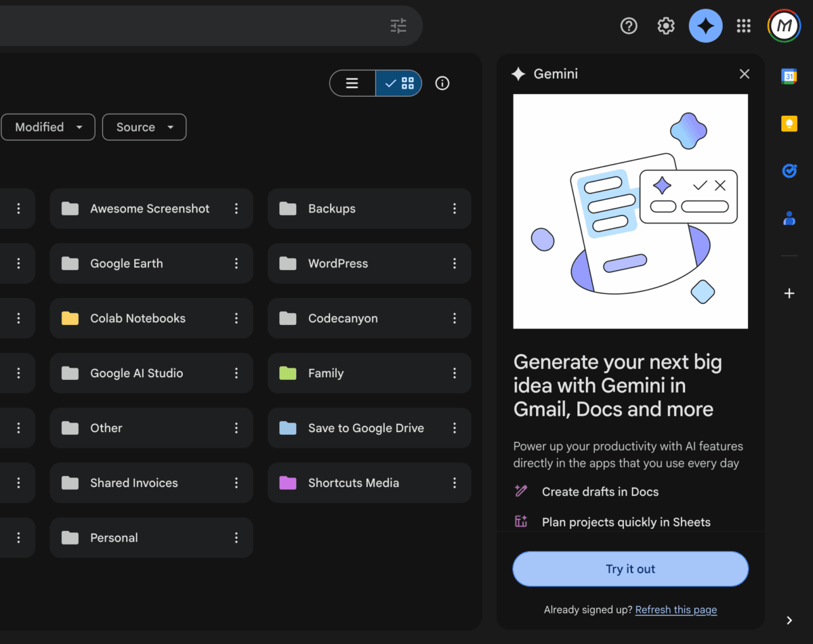This screenshot has height=644, width=813.
Task: Open more actions for Shortcuts Media folder
Action: click(x=455, y=483)
